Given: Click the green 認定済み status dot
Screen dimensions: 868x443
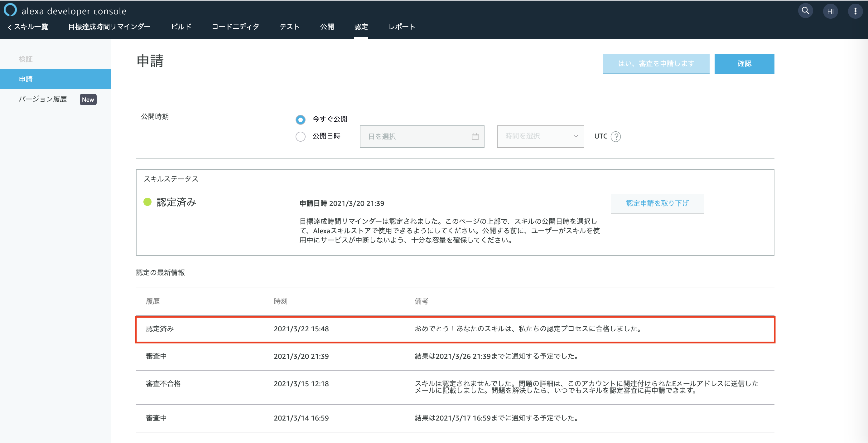Looking at the screenshot, I should (147, 202).
